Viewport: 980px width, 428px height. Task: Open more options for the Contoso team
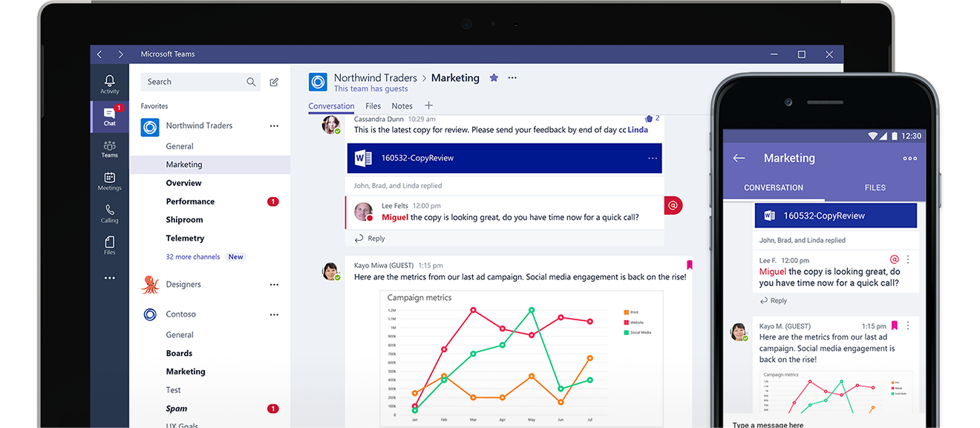pos(274,314)
